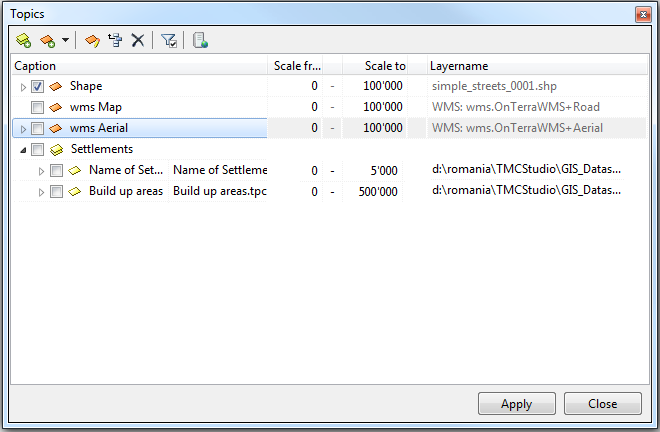Click the document globe toolbar icon
The image size is (660, 432).
[200, 41]
